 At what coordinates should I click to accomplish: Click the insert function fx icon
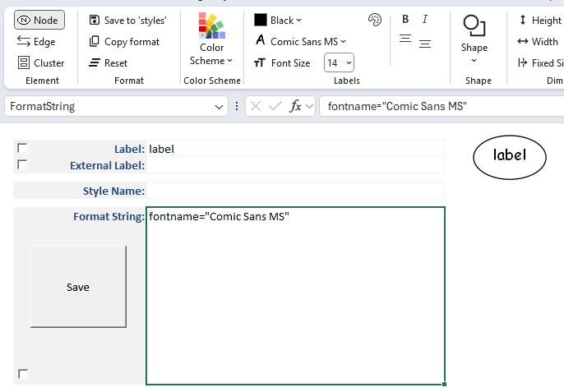(296, 106)
